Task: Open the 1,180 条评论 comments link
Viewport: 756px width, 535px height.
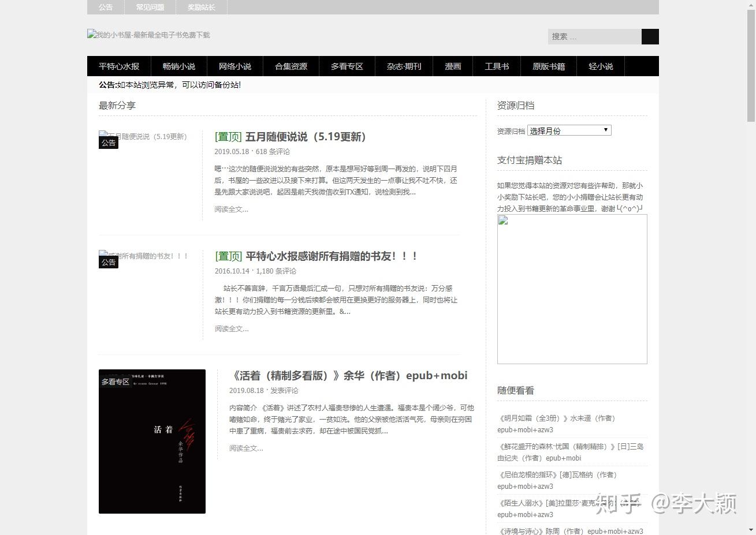Action: tap(276, 271)
